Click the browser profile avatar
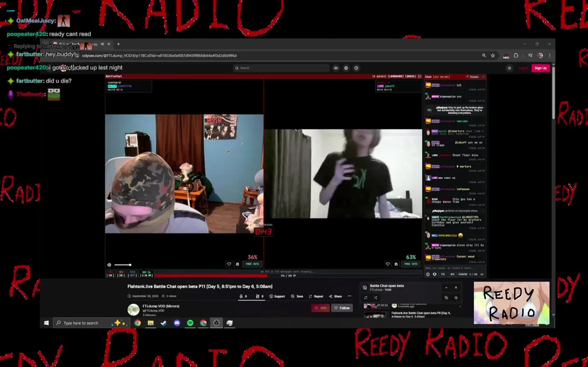This screenshot has width=588, height=367. tap(540, 56)
